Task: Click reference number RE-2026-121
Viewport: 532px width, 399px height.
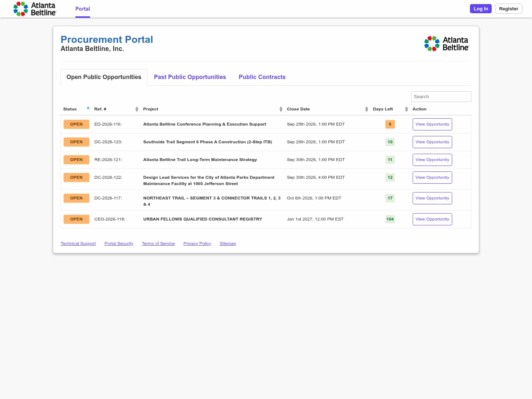Action: coord(108,160)
